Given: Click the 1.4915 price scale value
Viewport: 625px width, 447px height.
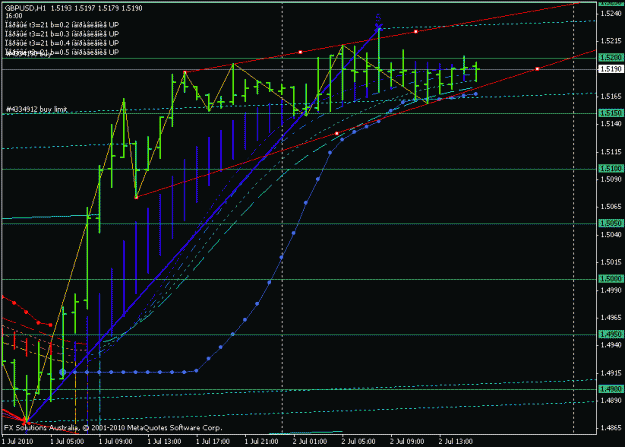Looking at the screenshot, I should (x=611, y=373).
